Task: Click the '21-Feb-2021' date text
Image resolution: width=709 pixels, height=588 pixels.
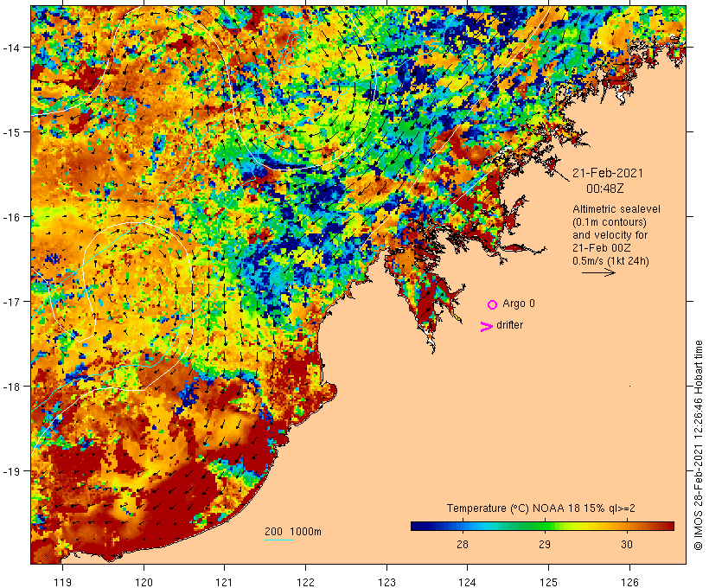Action: coord(607,173)
